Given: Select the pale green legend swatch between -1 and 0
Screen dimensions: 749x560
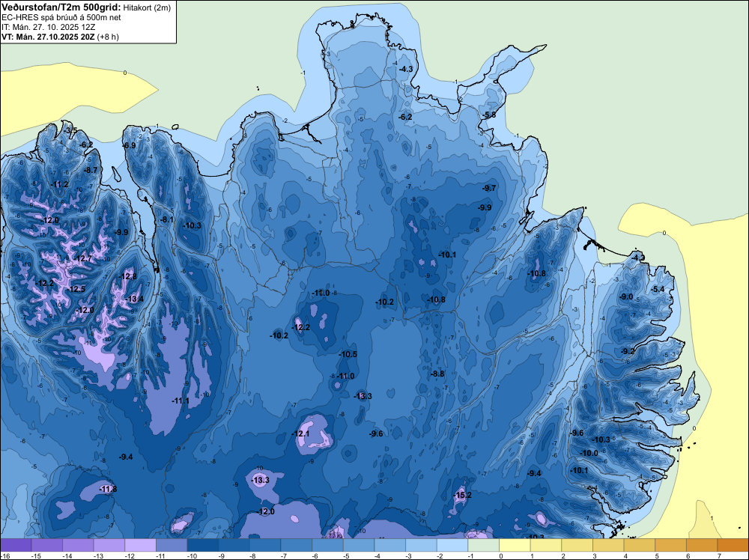Looking at the screenshot, I should tap(483, 545).
